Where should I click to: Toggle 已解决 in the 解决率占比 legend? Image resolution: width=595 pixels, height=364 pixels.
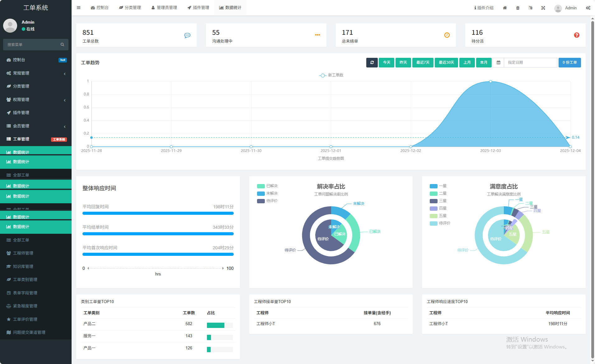pyautogui.click(x=267, y=186)
